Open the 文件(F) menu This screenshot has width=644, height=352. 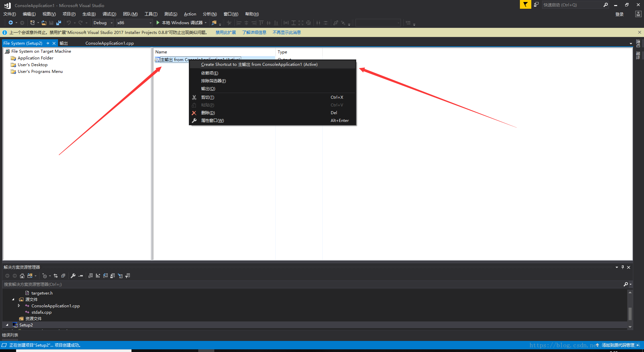pos(10,14)
